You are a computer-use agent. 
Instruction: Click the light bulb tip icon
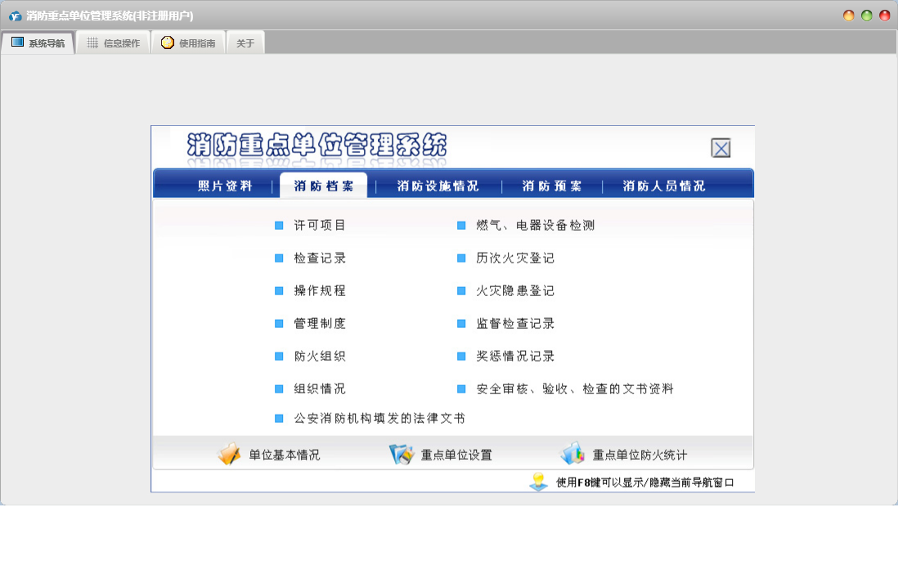(538, 482)
